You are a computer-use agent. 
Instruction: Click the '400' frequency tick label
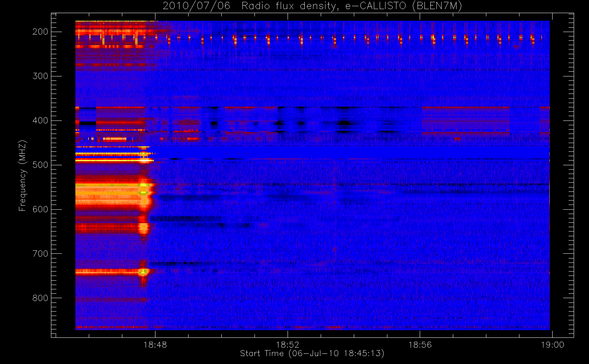40,120
